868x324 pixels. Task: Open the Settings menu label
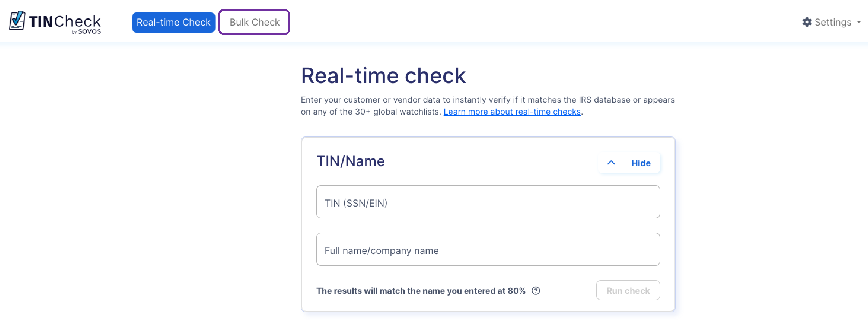tap(833, 22)
